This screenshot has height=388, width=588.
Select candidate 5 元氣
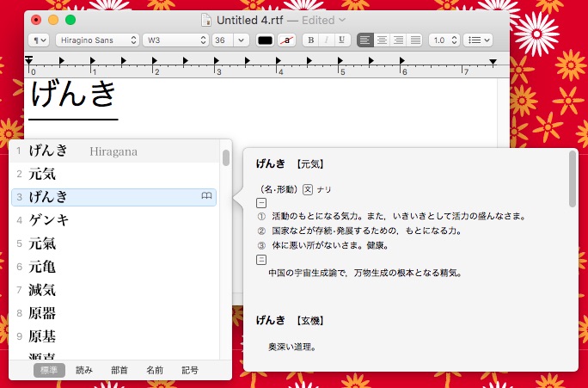coord(114,243)
